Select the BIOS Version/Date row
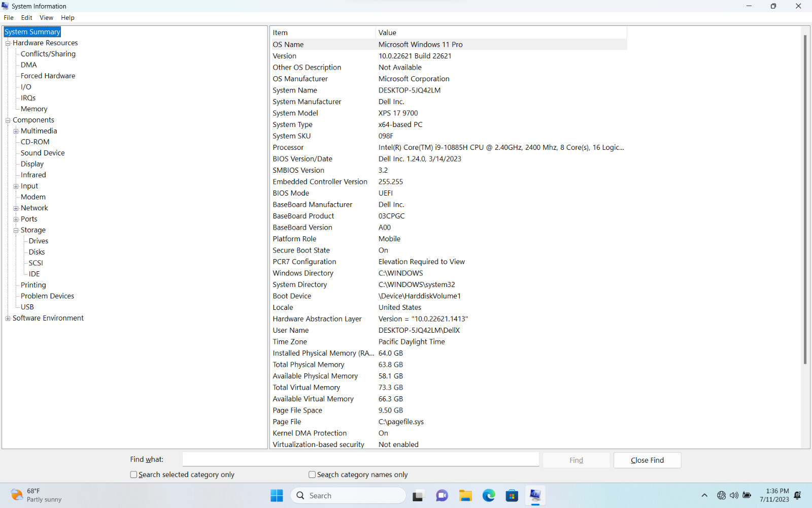Viewport: 812px width, 508px height. (449, 159)
